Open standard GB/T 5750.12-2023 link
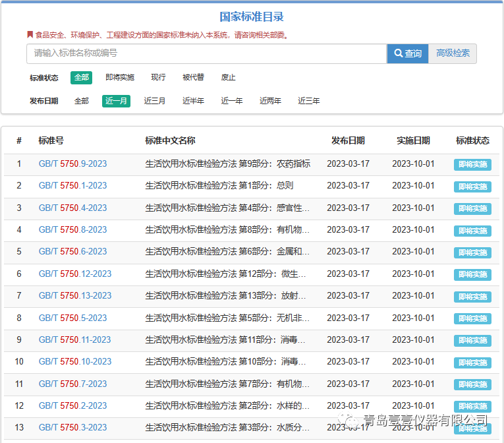This screenshot has height=443, width=504. [x=75, y=274]
